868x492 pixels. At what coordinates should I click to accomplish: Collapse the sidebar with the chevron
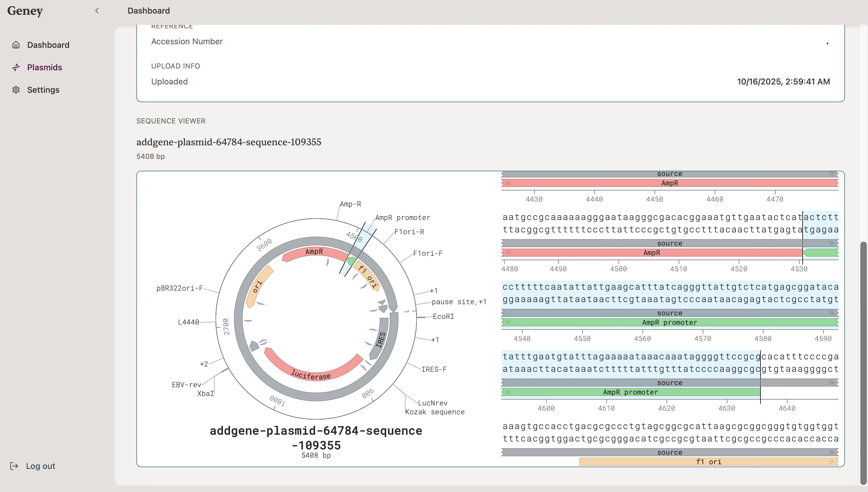point(97,11)
